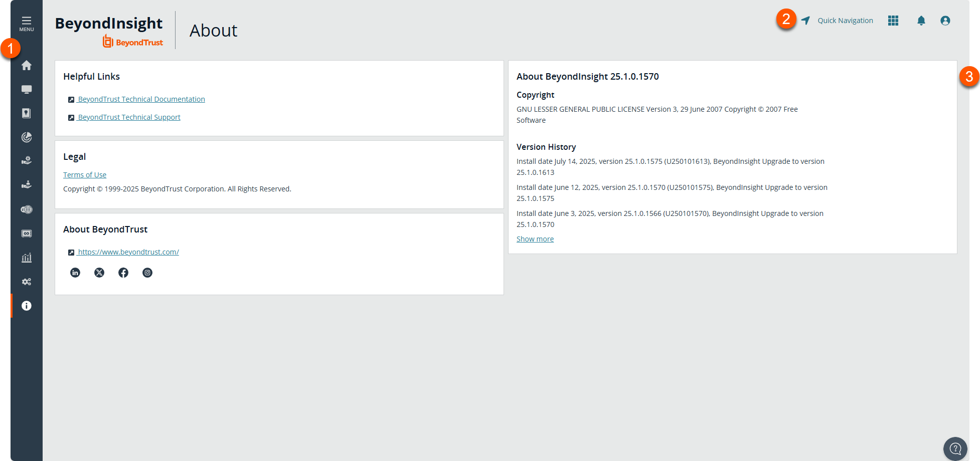980x461 pixels.
Task: Click the Version History heading
Action: click(x=546, y=147)
